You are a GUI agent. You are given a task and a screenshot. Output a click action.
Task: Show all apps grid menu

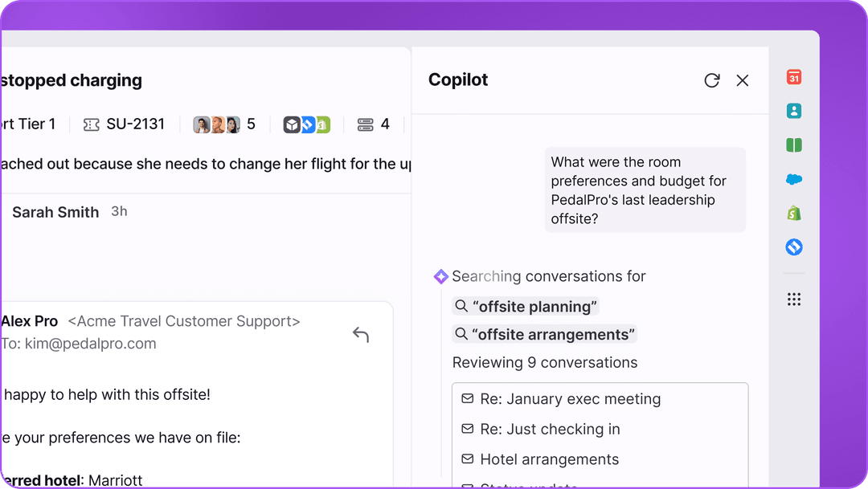pyautogui.click(x=794, y=300)
